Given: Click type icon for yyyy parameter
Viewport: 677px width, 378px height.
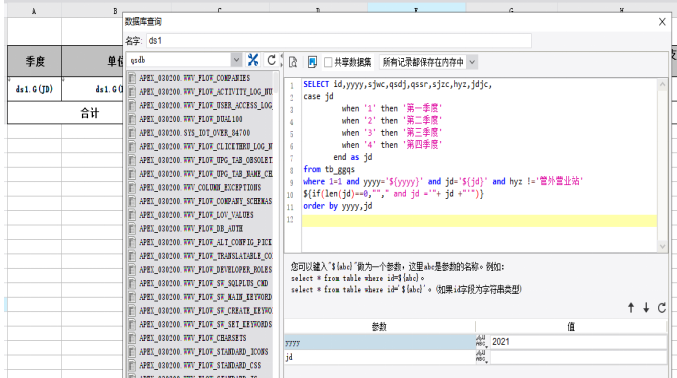Looking at the screenshot, I should 481,342.
